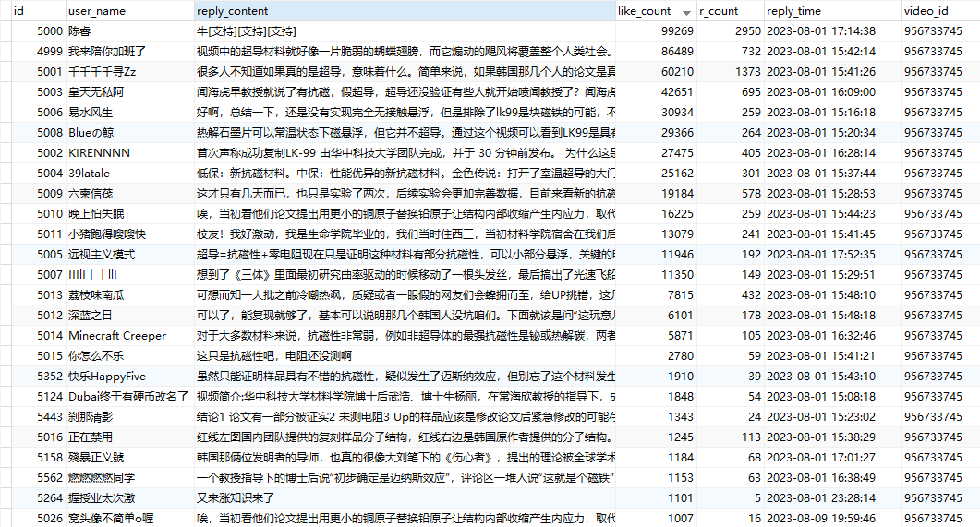
Task: Click id cell 5562
Action: [50, 478]
